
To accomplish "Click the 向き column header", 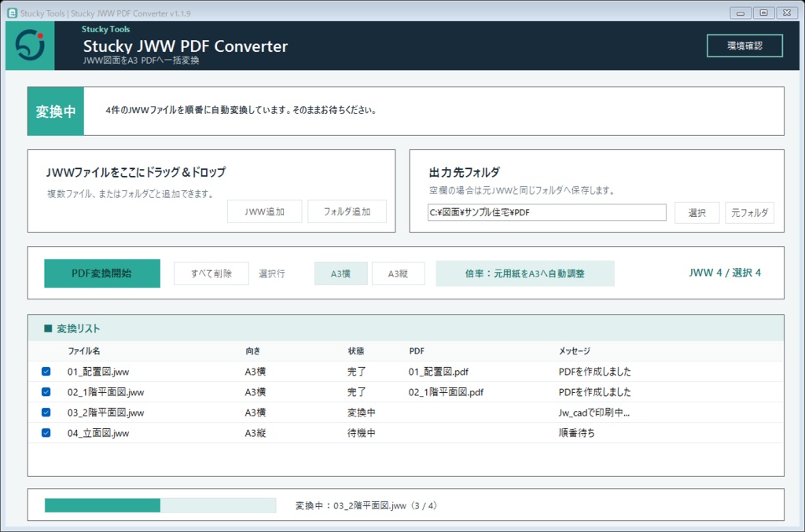I will (x=252, y=351).
